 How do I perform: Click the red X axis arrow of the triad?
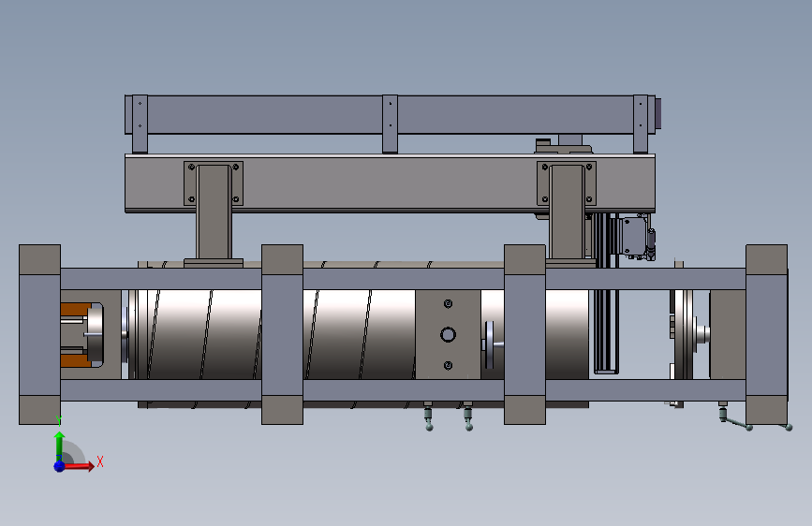click(x=81, y=466)
